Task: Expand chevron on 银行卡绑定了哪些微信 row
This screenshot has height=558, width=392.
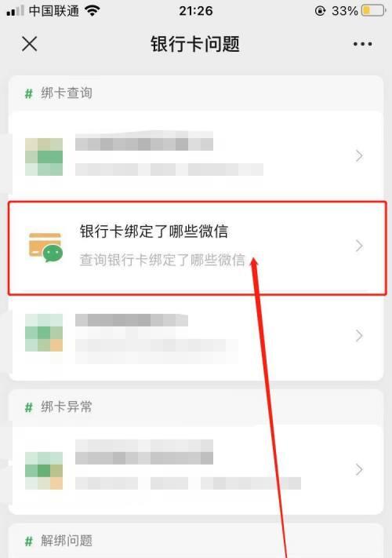Action: pos(359,246)
